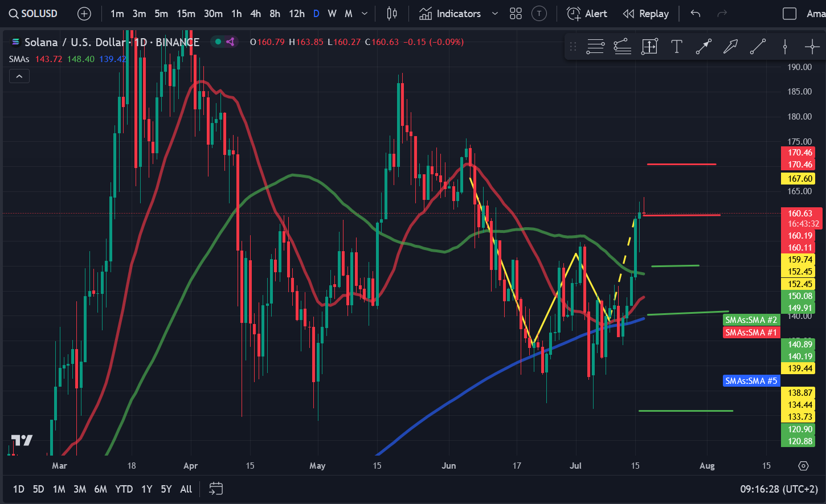Set date range to 1D

click(19, 489)
